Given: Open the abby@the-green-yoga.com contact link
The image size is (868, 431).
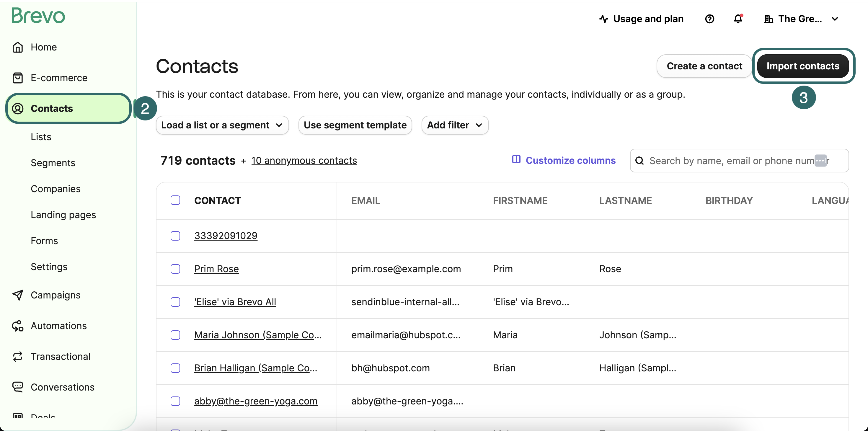Looking at the screenshot, I should pyautogui.click(x=256, y=401).
